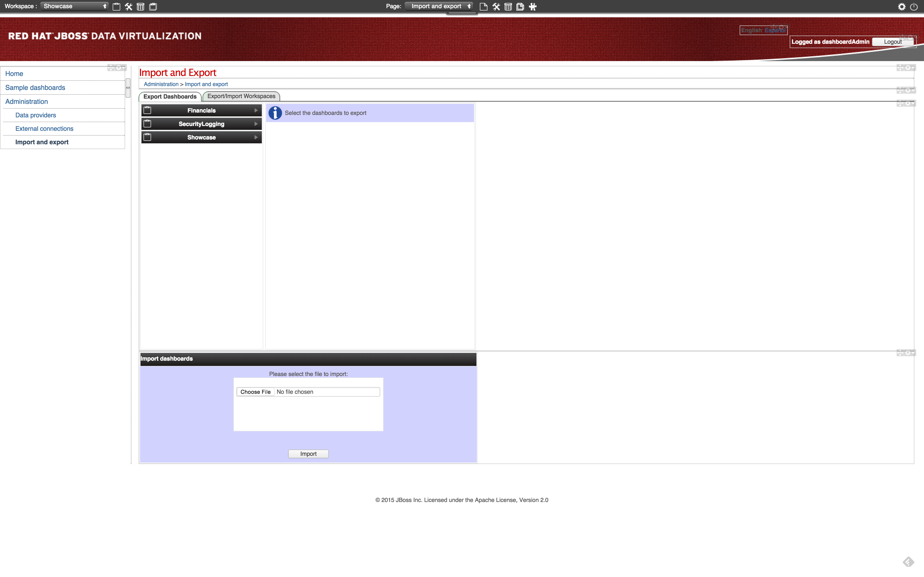Click the power icon in top bar
924x577 pixels.
tap(914, 6)
